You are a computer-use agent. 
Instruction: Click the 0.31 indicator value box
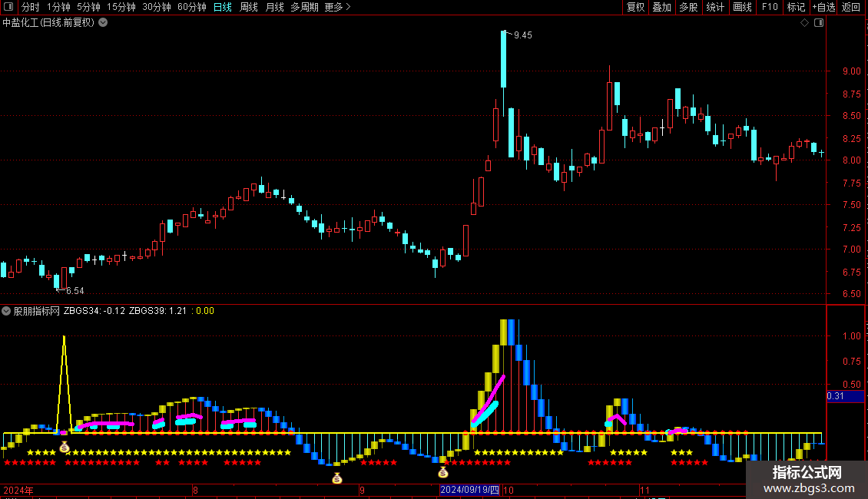click(x=845, y=396)
